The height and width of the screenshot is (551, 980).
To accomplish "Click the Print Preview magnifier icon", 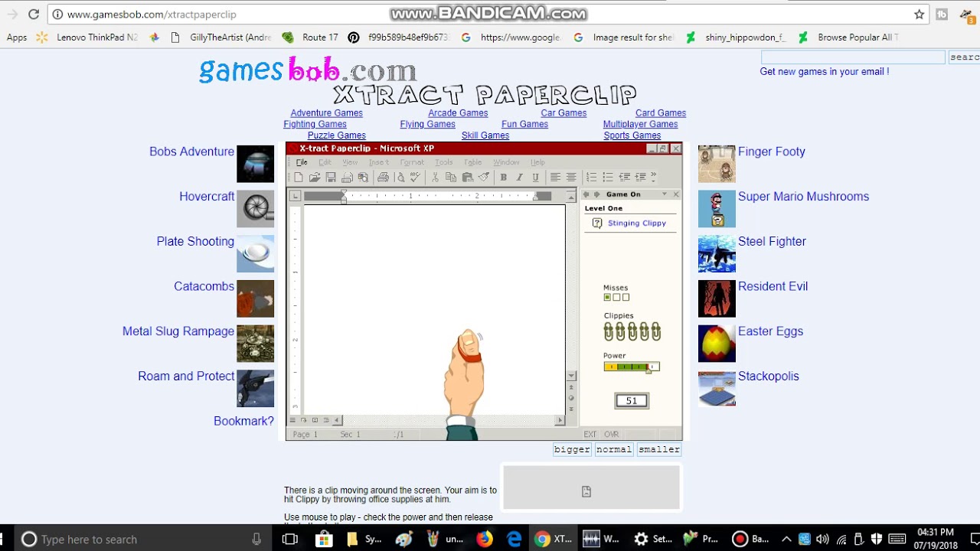I will pyautogui.click(x=400, y=177).
